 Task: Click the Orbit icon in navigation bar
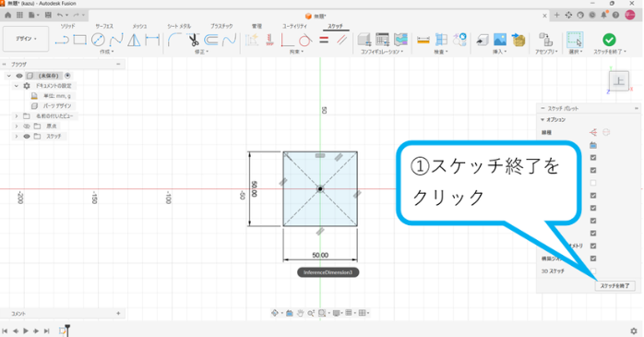point(275,313)
